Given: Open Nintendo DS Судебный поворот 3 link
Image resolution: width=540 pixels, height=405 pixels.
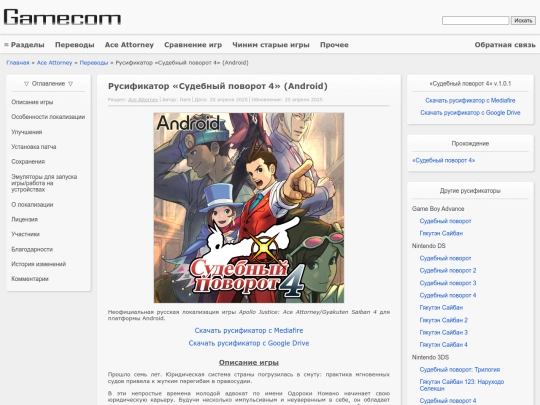Looking at the screenshot, I should point(448,283).
